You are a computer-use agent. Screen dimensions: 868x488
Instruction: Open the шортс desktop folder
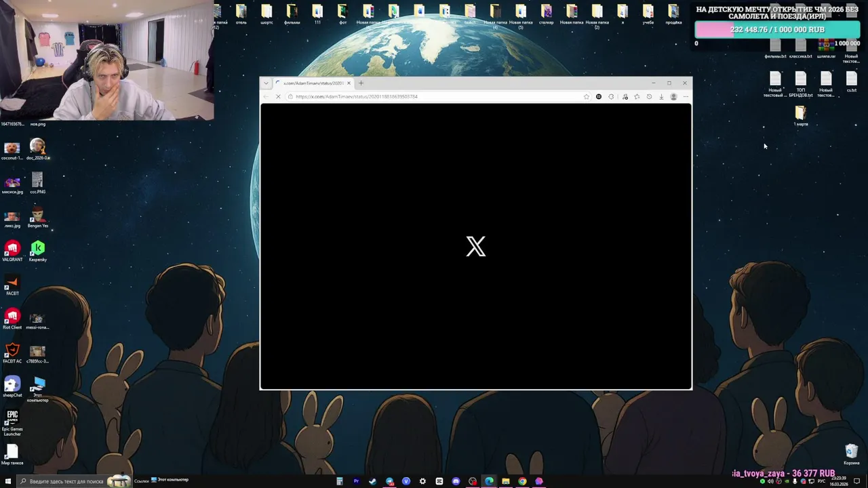coord(267,14)
